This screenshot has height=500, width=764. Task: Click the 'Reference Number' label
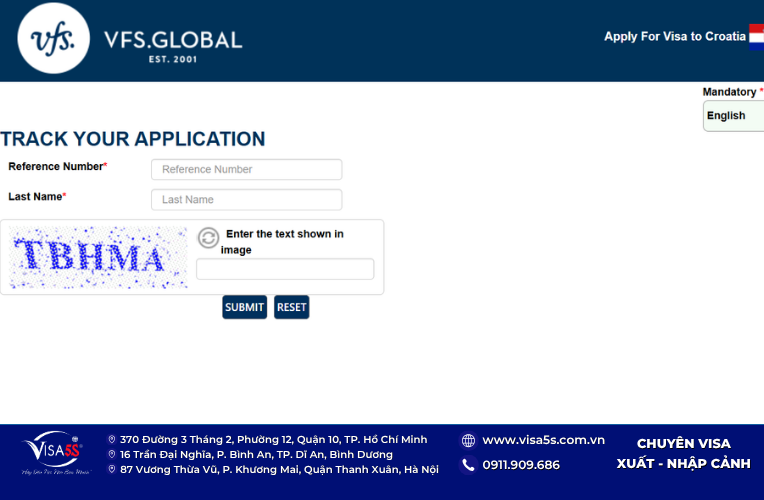[56, 167]
